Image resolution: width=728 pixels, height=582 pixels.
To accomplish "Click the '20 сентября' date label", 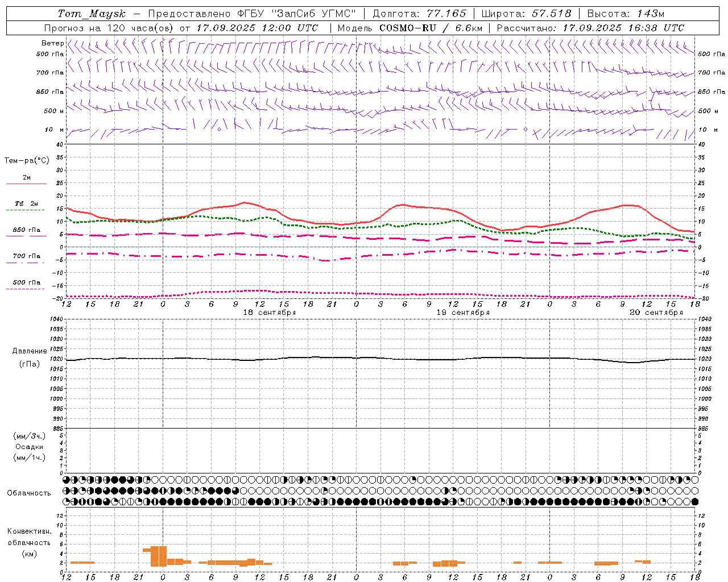I will point(656,313).
